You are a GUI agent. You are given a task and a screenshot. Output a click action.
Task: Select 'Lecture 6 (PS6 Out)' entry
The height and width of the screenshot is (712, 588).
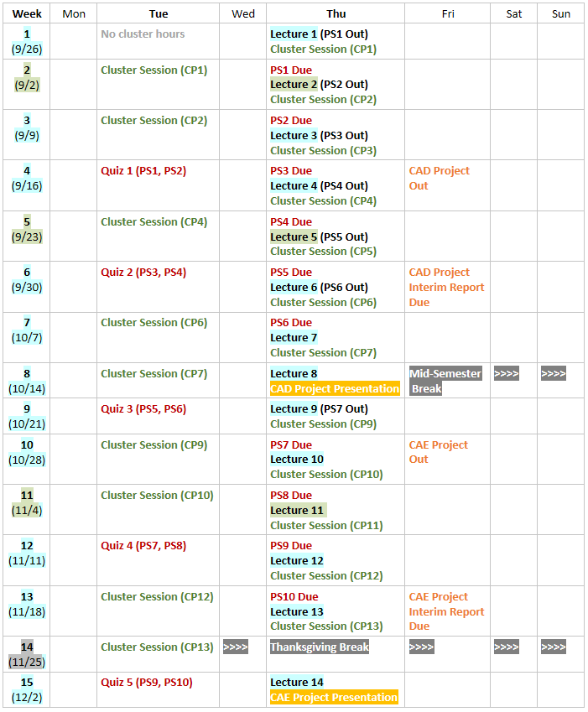coord(319,287)
